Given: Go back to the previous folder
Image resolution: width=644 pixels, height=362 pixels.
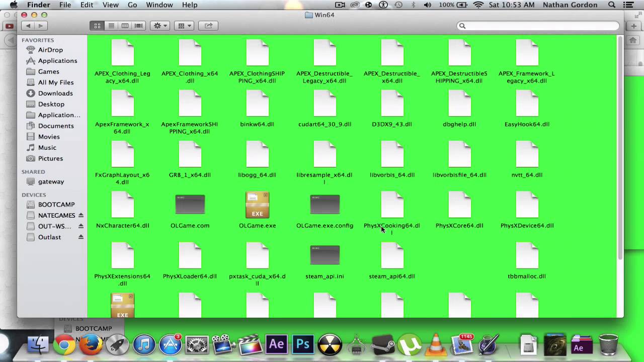Looking at the screenshot, I should (28, 26).
